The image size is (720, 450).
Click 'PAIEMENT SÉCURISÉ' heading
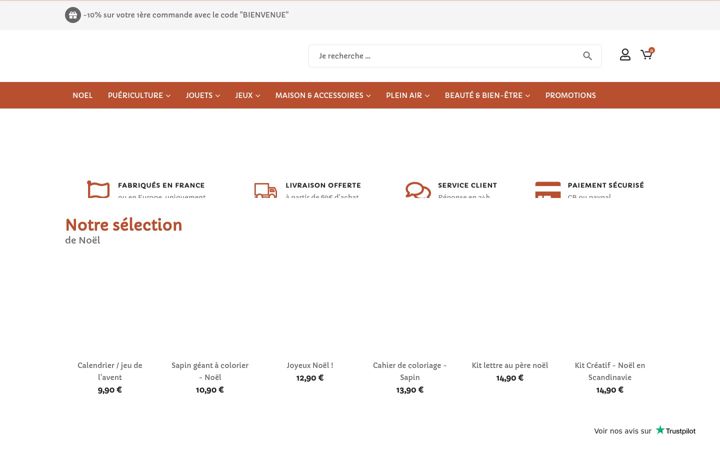(606, 186)
